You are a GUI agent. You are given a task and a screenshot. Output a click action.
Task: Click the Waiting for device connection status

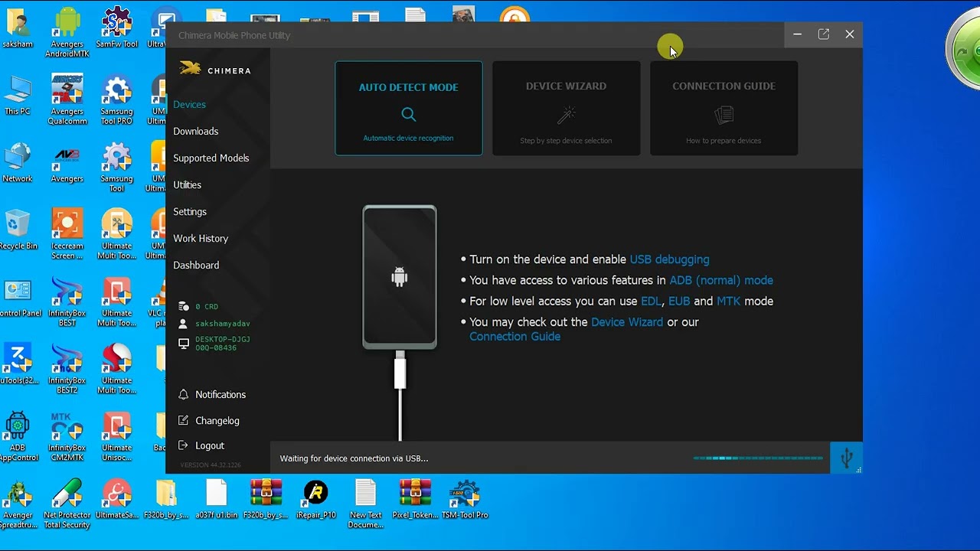point(354,458)
